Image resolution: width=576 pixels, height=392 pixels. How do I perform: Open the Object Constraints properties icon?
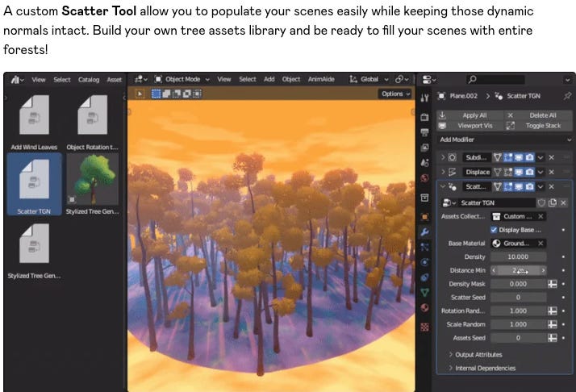click(424, 277)
